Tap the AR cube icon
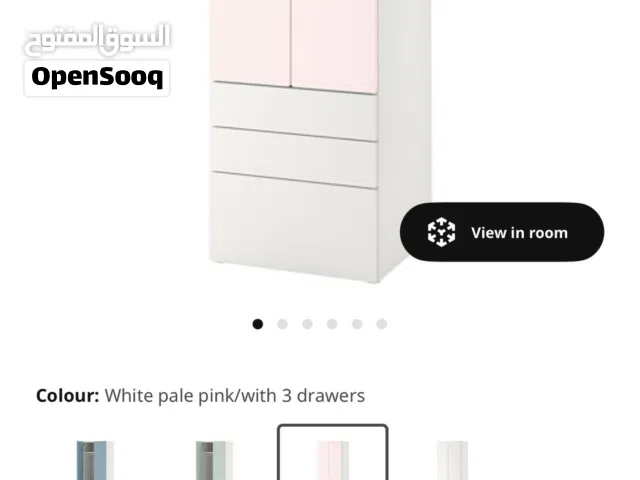This screenshot has height=480, width=640. (x=441, y=232)
